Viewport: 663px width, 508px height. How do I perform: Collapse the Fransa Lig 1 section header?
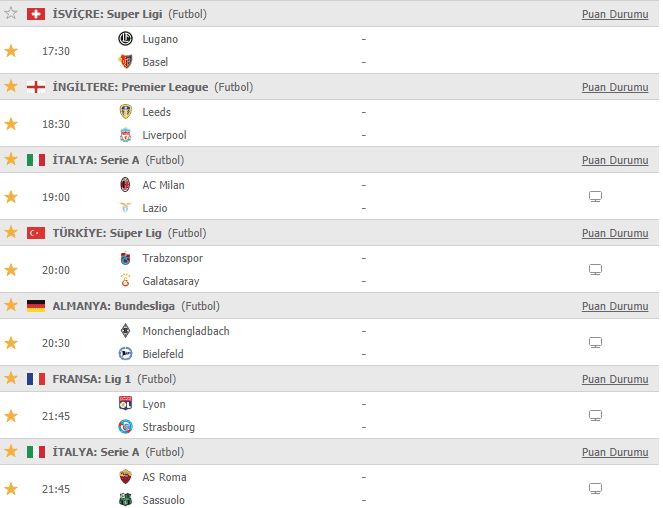329,379
